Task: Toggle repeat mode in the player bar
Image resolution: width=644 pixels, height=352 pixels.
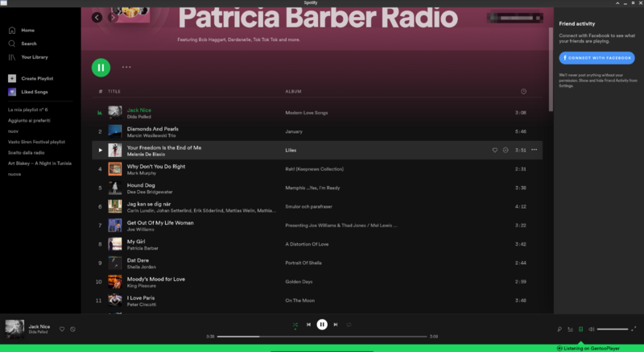Action: click(x=349, y=325)
